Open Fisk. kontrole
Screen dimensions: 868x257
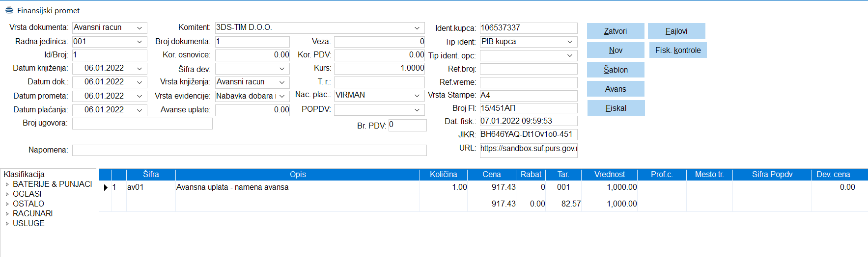[x=677, y=50]
